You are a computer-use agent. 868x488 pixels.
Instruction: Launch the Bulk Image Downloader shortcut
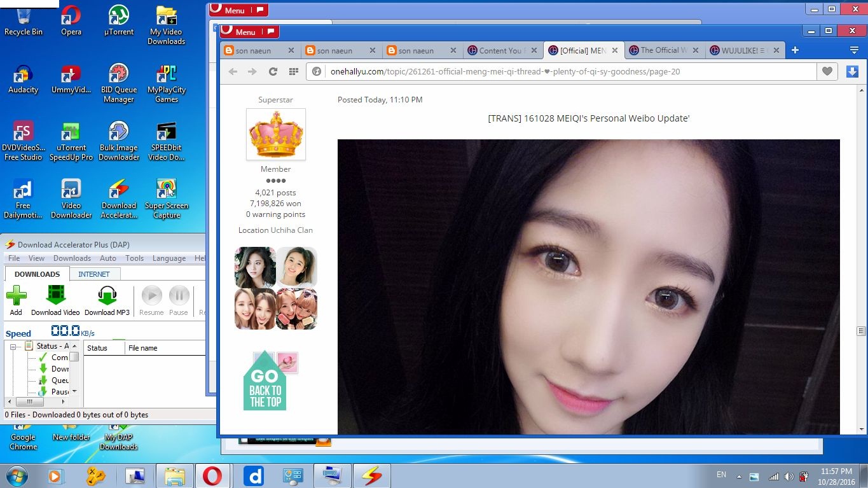tap(119, 141)
